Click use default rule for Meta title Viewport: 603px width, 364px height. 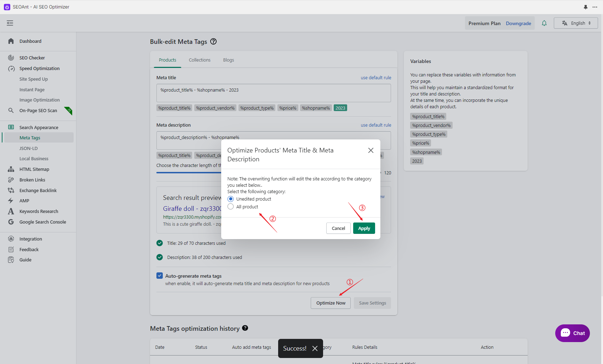(376, 77)
